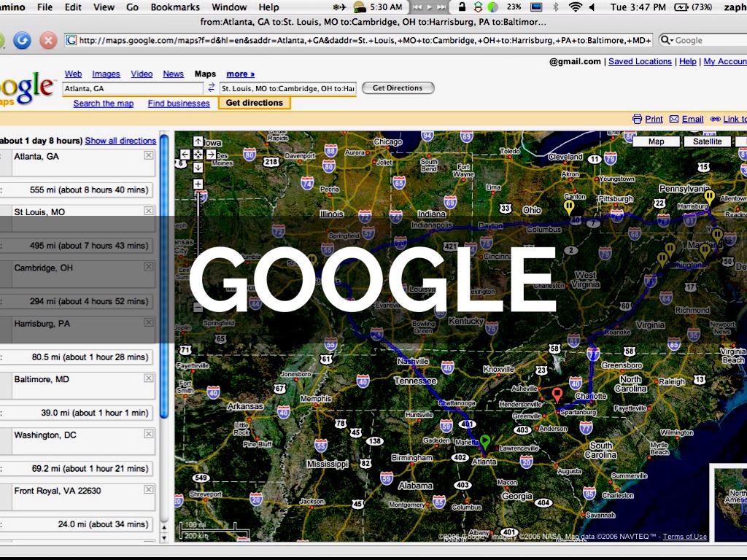Remove the Baltimore, MD stop

149,378
